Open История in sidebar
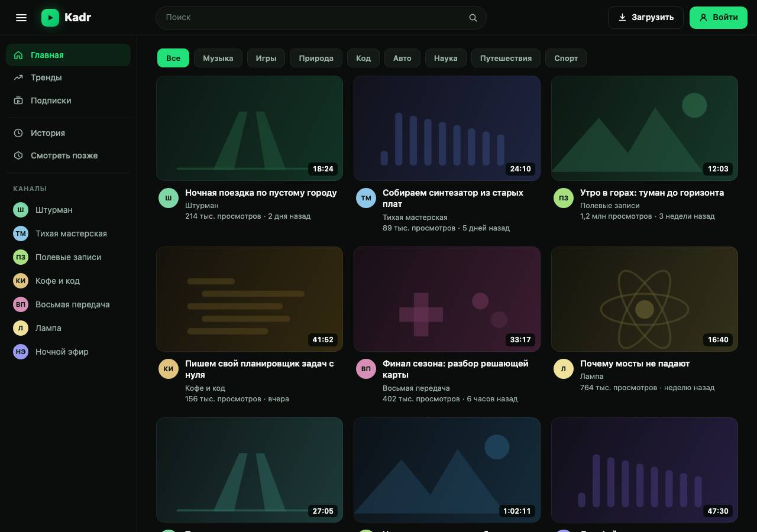757x532 pixels. click(x=68, y=133)
